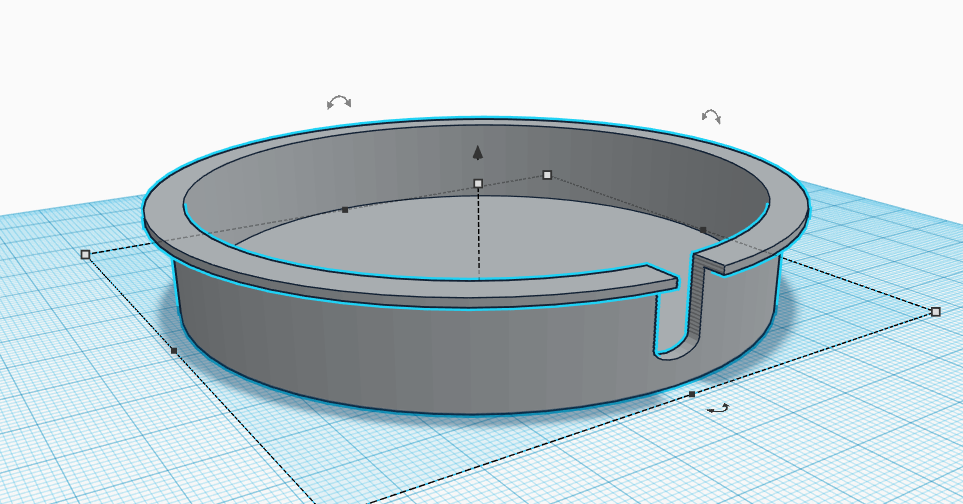The image size is (963, 504).
Task: Select the white height handle at top center
Action: pos(478,183)
